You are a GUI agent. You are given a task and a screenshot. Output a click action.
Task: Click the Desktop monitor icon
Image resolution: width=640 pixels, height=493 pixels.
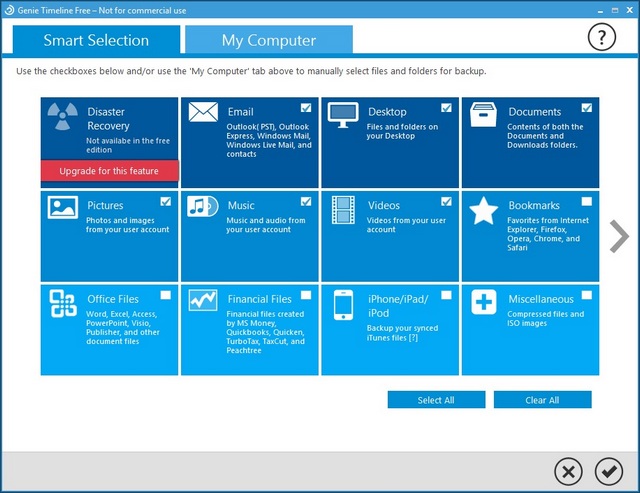pos(343,115)
